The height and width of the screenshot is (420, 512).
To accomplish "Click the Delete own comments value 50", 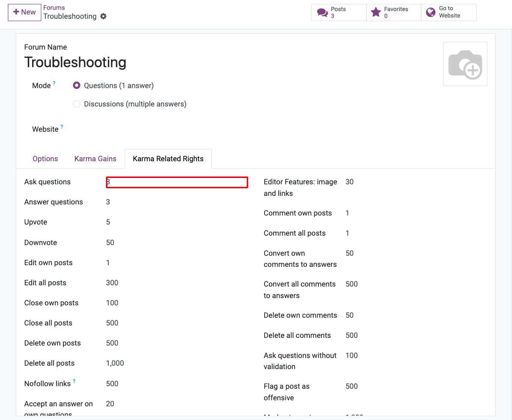I will click(x=349, y=315).
